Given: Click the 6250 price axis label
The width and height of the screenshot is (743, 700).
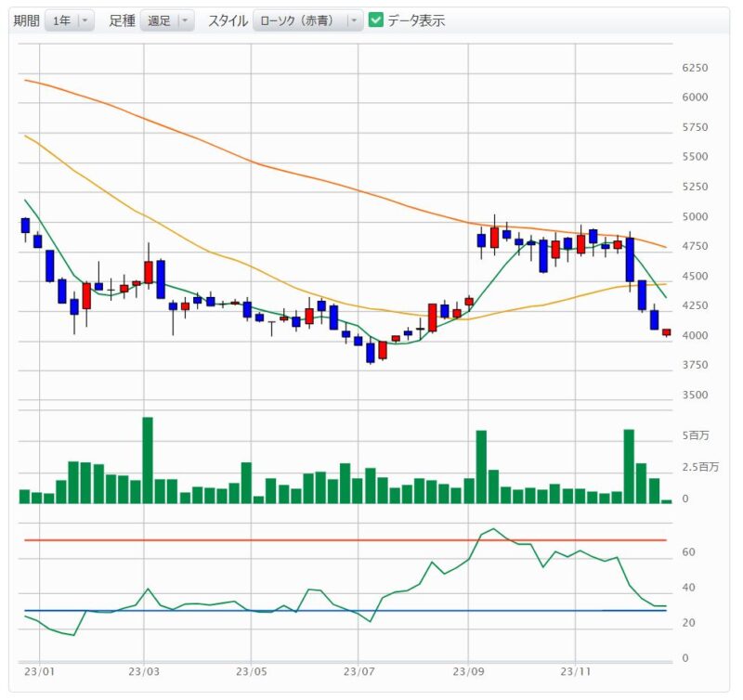Looking at the screenshot, I should coord(695,68).
